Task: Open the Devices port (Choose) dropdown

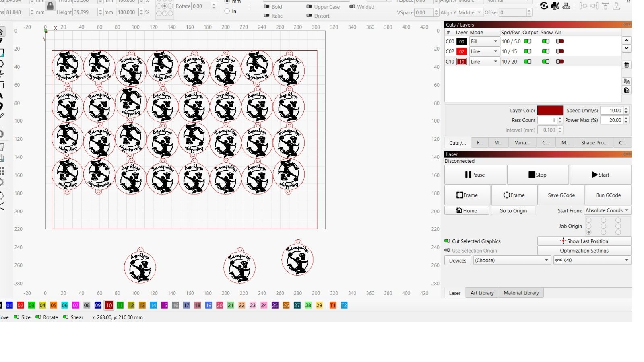Action: 512,260
